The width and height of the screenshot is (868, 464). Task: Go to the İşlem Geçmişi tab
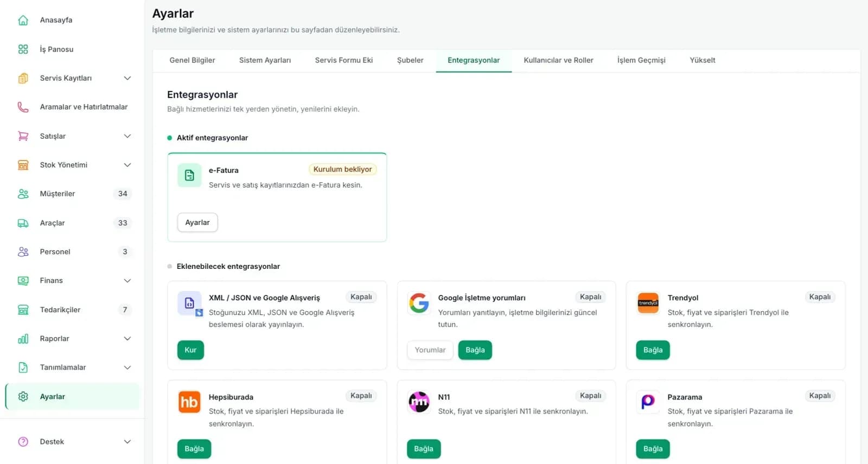coord(641,60)
